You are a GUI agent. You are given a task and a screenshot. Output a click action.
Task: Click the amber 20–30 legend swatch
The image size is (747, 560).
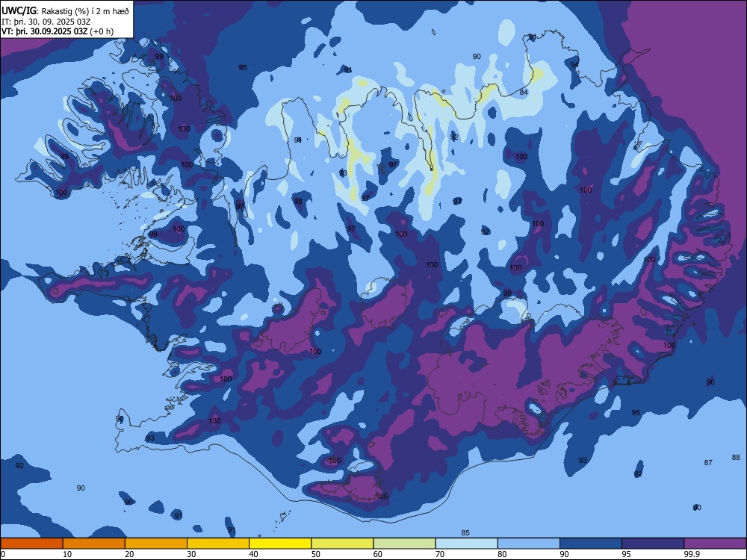[x=156, y=544]
